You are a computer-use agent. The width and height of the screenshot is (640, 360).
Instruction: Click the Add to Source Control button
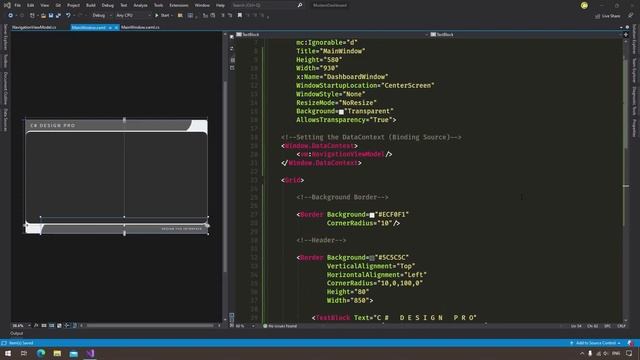point(596,343)
